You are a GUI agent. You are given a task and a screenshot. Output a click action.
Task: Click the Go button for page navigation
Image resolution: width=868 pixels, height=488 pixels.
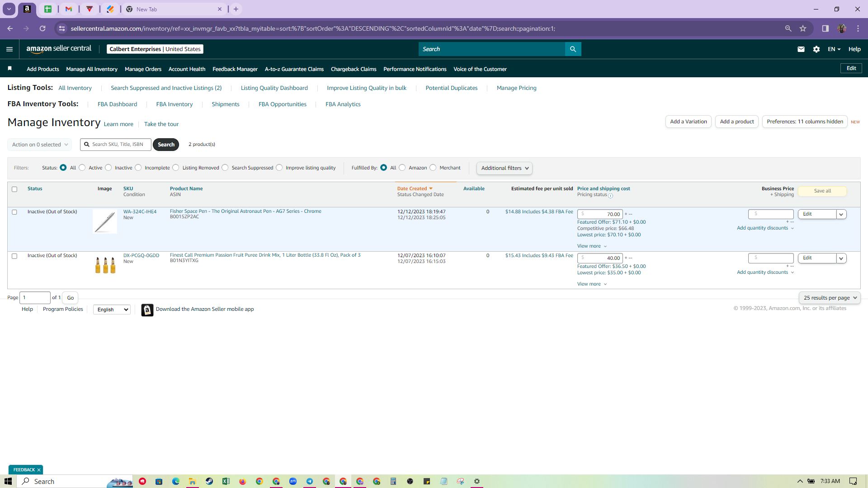(x=71, y=298)
